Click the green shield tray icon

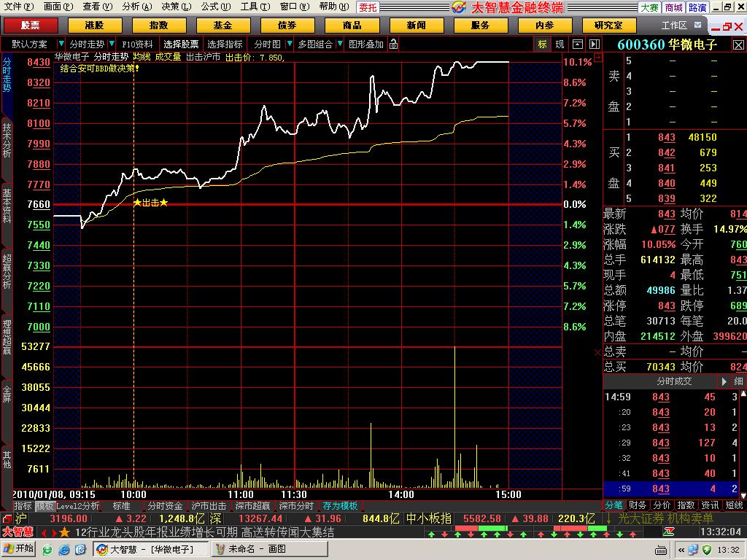click(707, 550)
